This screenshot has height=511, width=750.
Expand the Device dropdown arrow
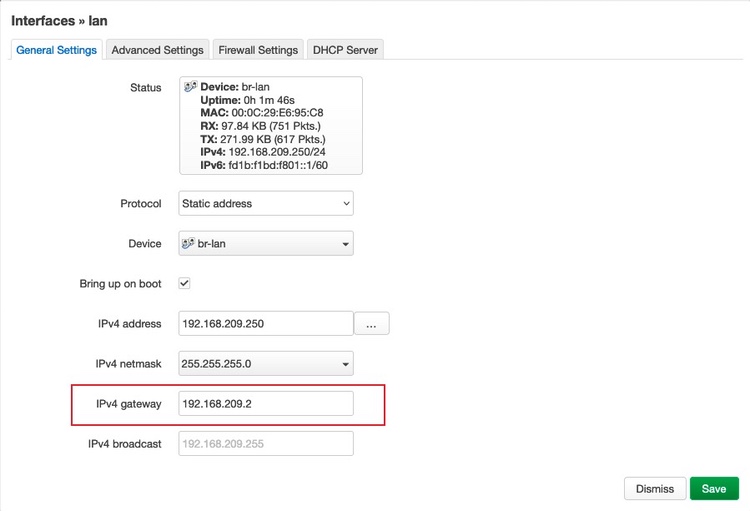pyautogui.click(x=345, y=244)
